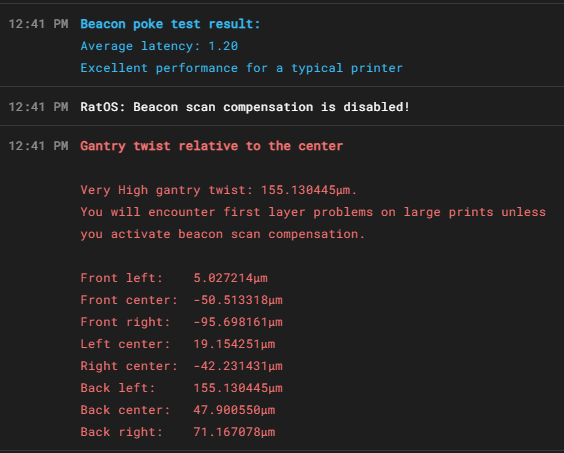Click the 'Front right:' label
The image size is (564, 453).
tap(125, 322)
